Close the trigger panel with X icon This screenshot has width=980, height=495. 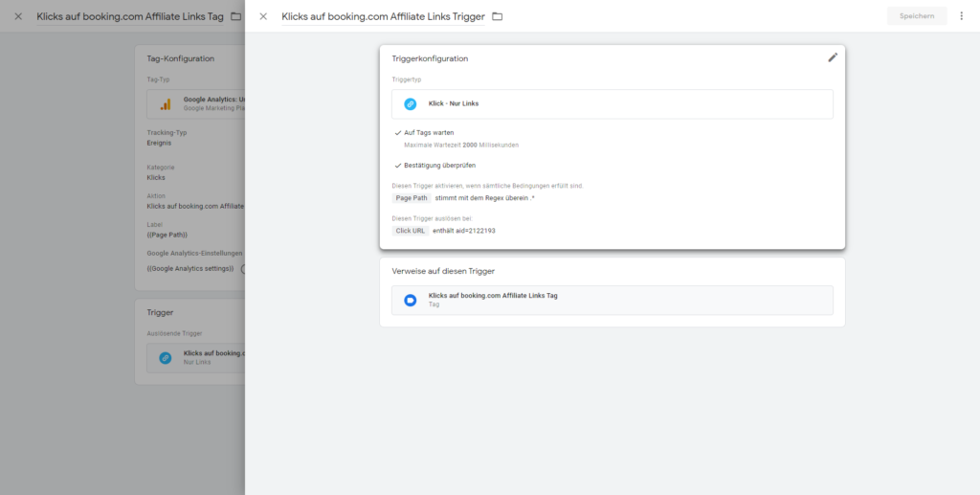(x=263, y=16)
